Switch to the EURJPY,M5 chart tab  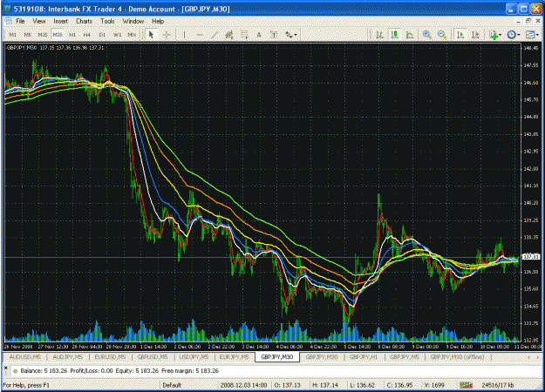click(234, 357)
